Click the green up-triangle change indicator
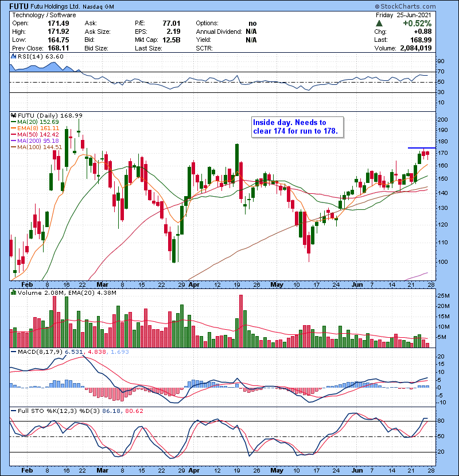The width and height of the screenshot is (459, 476). coord(379,23)
